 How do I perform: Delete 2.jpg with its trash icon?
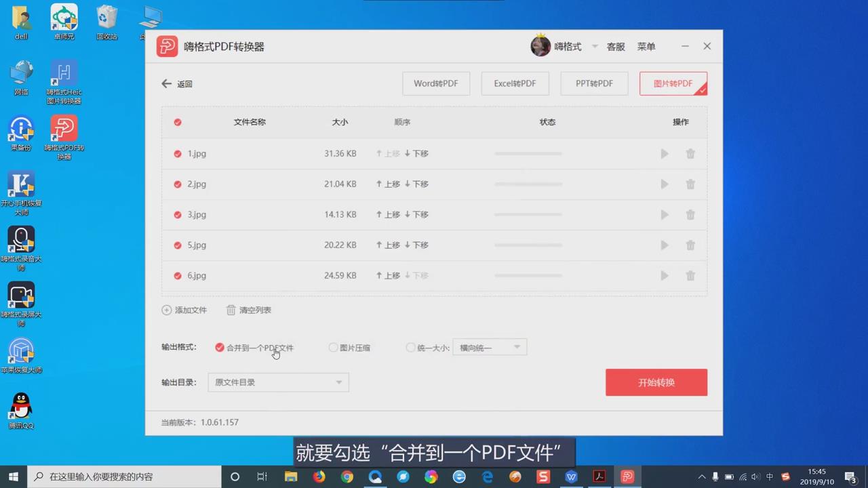pos(690,184)
